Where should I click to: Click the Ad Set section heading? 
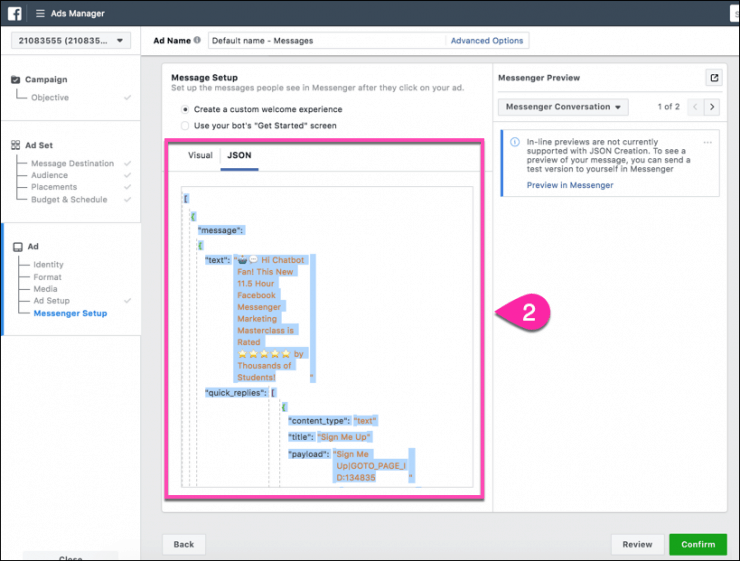coord(39,145)
